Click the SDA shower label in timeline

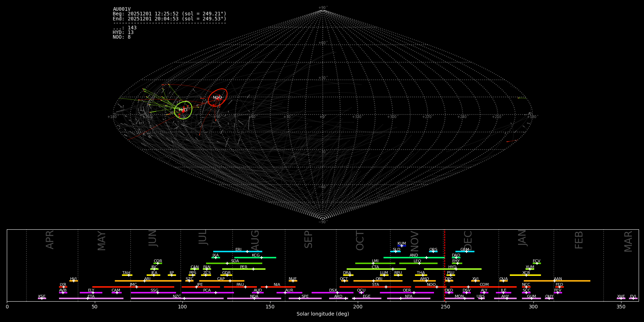click(x=235, y=261)
